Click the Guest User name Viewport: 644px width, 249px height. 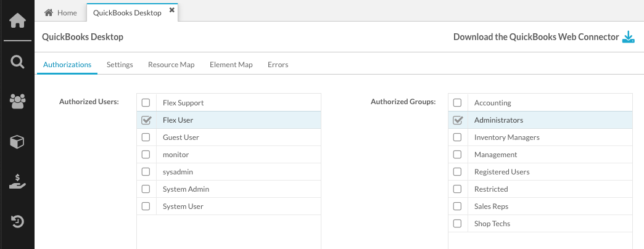(181, 137)
